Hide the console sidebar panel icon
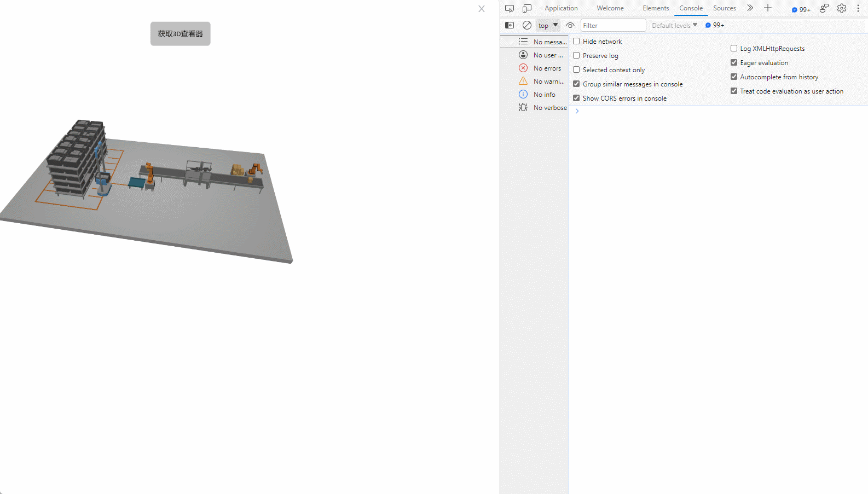The width and height of the screenshot is (868, 494). (510, 25)
